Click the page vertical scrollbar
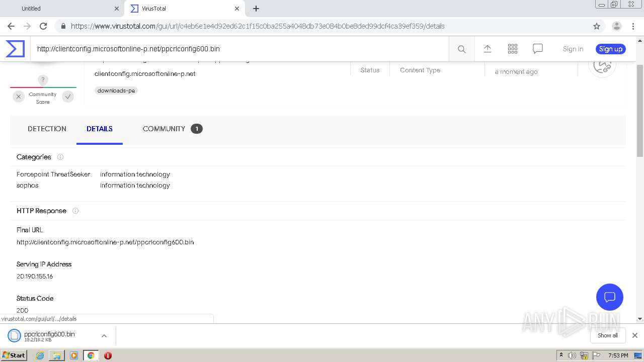Viewport: 644px width, 362px height. point(640,111)
